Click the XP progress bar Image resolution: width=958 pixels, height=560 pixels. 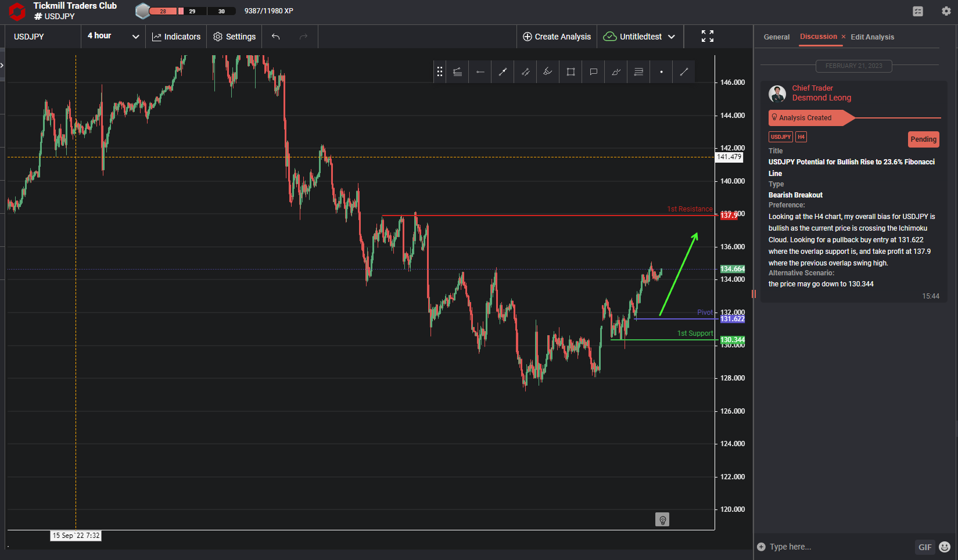click(192, 11)
